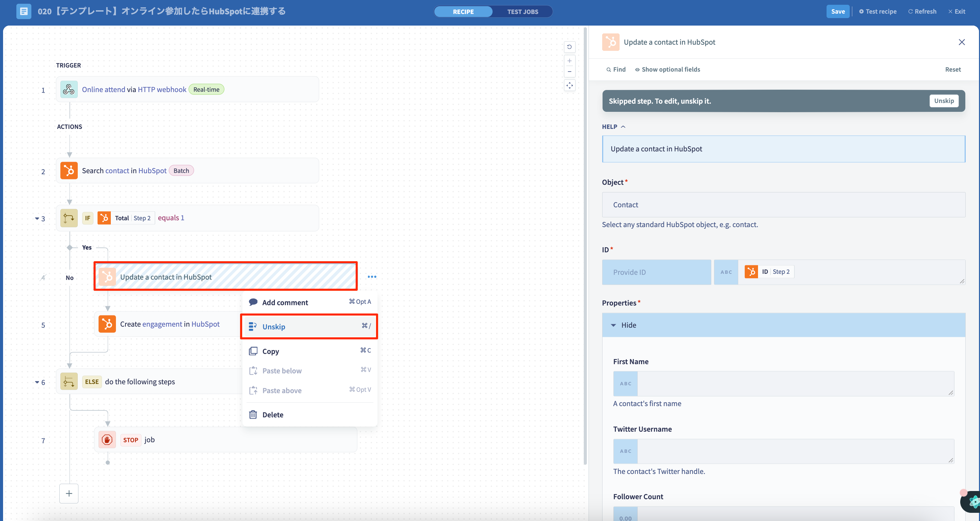
Task: Collapse step 3 IF block
Action: [x=37, y=219]
